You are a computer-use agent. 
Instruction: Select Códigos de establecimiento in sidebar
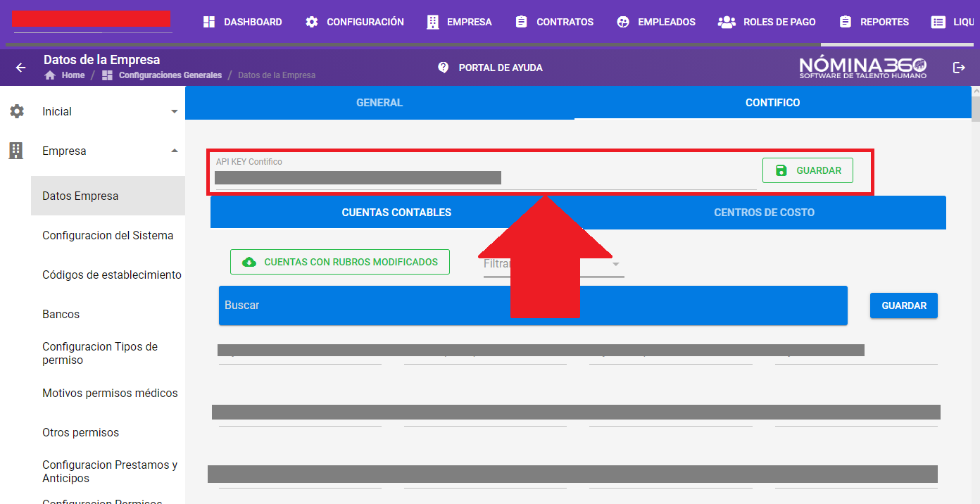tap(108, 275)
